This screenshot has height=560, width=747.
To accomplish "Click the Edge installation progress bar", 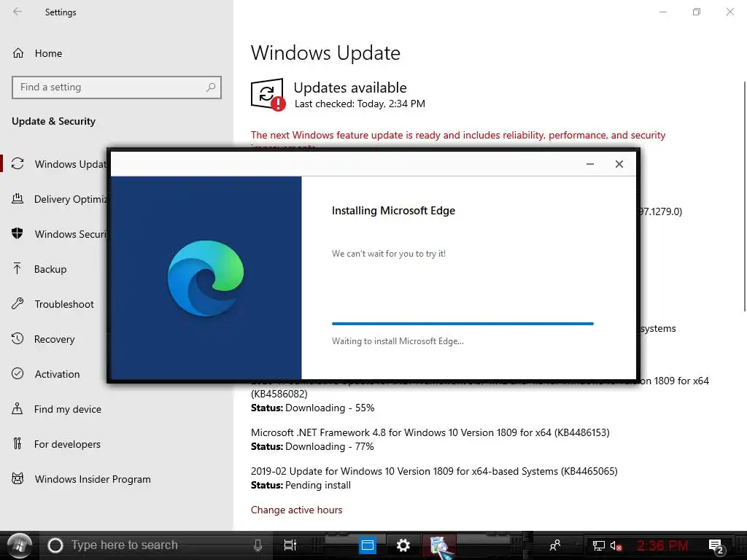I will pyautogui.click(x=462, y=324).
